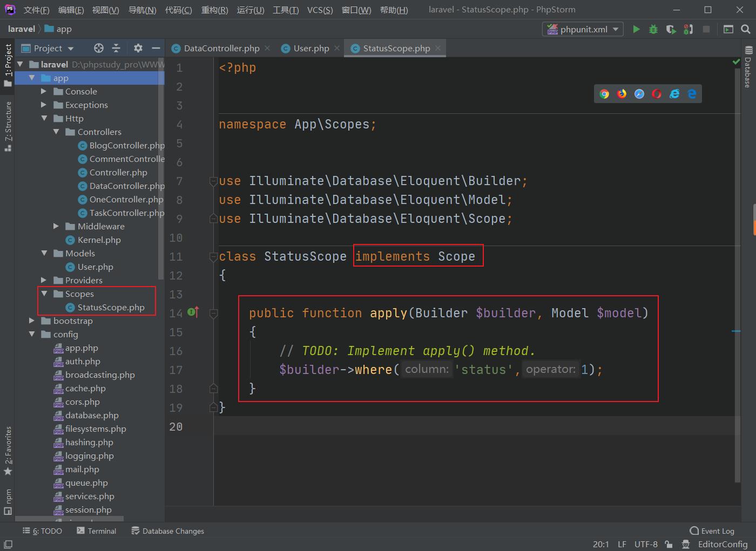This screenshot has width=756, height=551.
Task: Collapse the Scopes folder
Action: click(44, 294)
